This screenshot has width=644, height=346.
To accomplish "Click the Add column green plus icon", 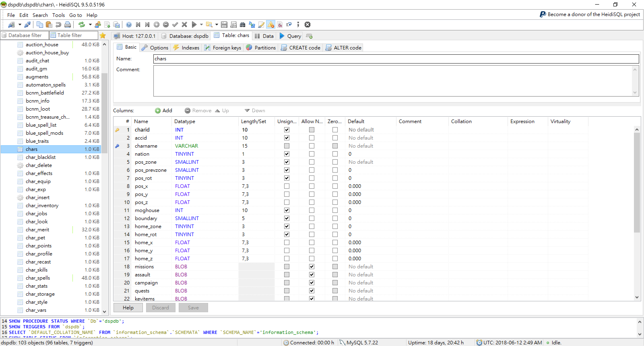I will [158, 110].
